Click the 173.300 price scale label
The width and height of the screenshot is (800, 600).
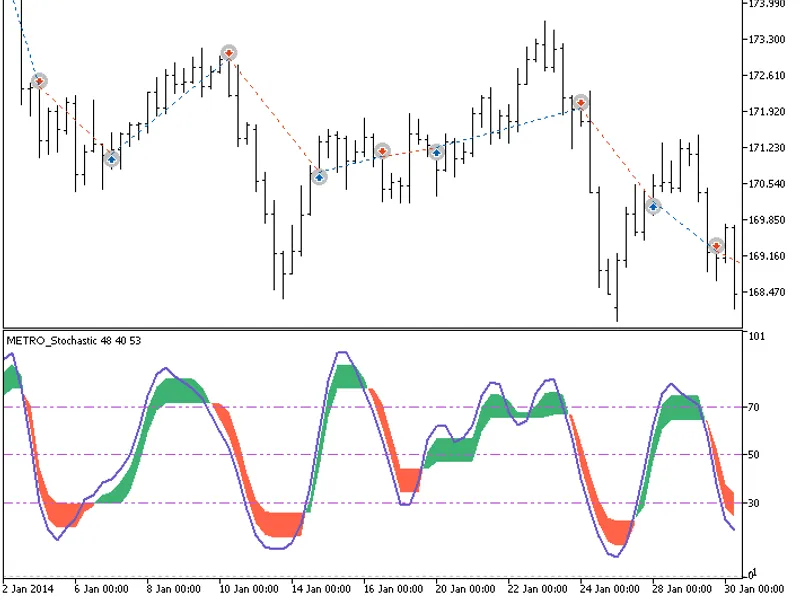(766, 39)
